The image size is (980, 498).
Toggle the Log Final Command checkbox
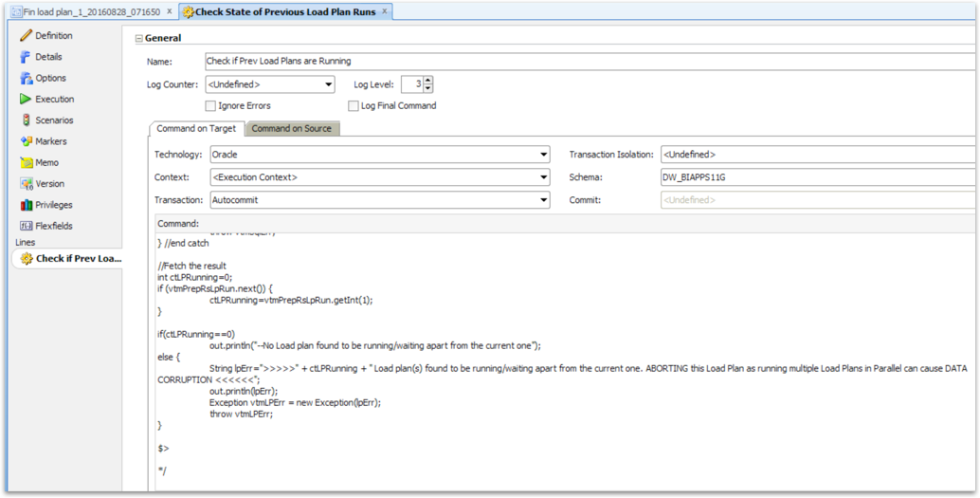pyautogui.click(x=354, y=105)
